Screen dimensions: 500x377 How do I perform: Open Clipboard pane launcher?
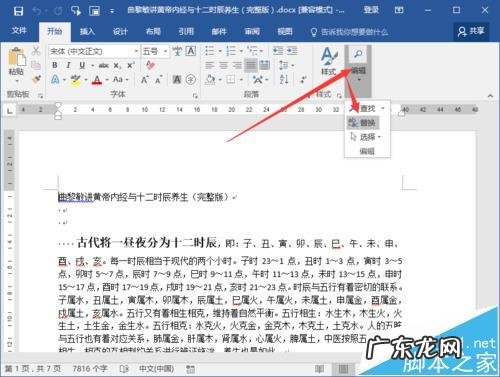click(40, 96)
